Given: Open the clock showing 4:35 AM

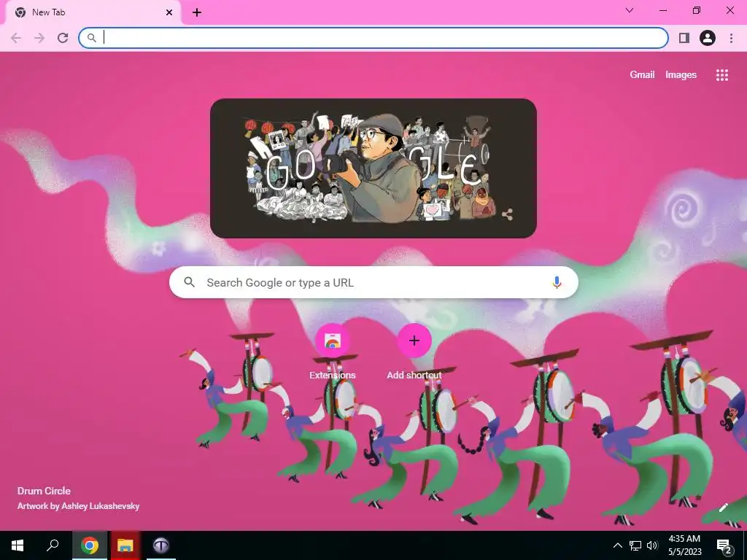Looking at the screenshot, I should pos(685,545).
